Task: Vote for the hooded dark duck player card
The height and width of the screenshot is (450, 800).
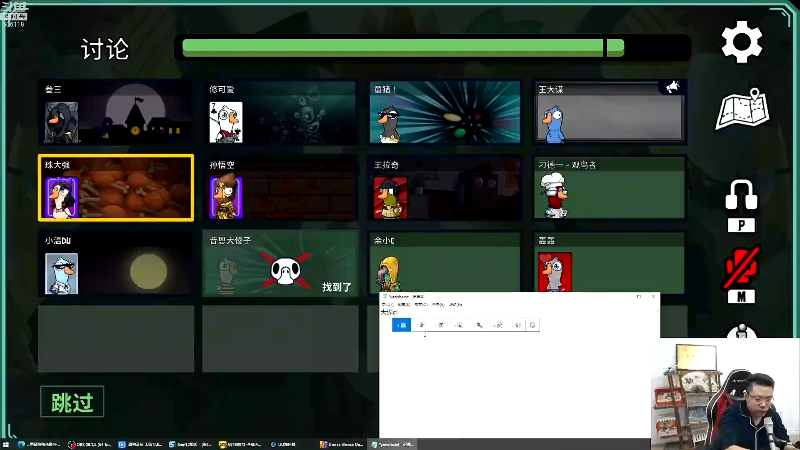Action: [x=116, y=112]
